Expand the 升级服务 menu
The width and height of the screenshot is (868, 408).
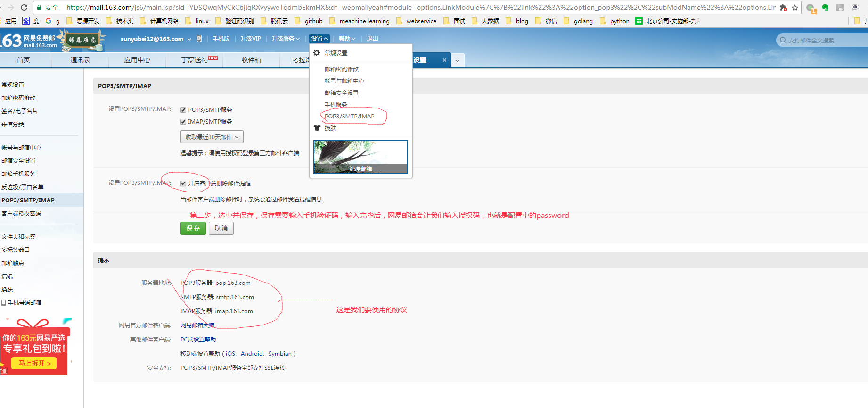click(x=286, y=39)
